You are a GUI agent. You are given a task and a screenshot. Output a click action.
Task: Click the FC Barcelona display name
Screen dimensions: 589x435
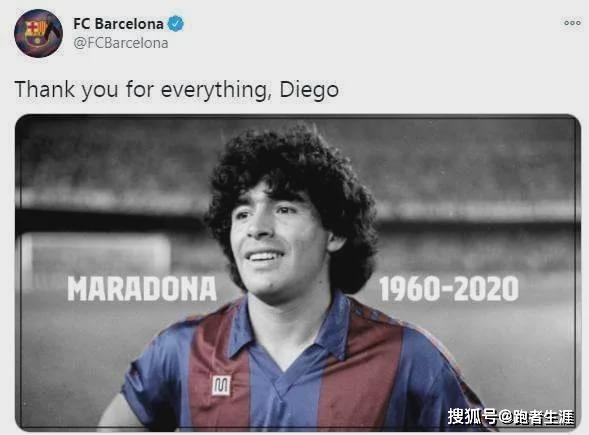point(118,24)
